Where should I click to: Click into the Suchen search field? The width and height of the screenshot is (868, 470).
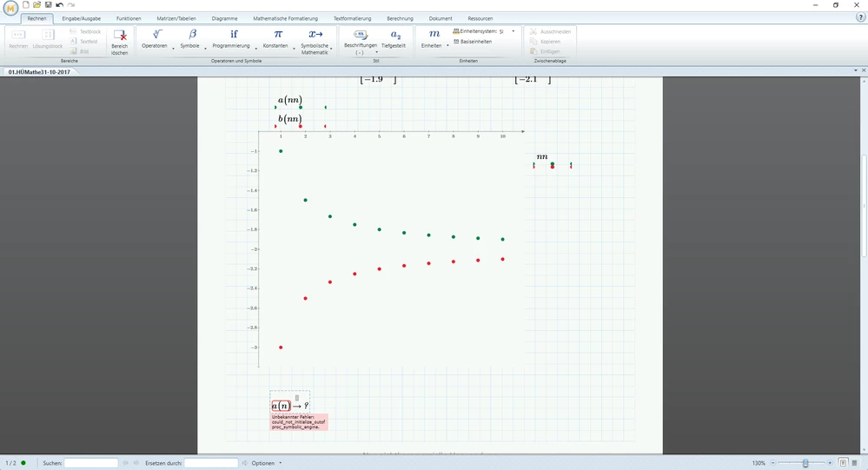91,463
